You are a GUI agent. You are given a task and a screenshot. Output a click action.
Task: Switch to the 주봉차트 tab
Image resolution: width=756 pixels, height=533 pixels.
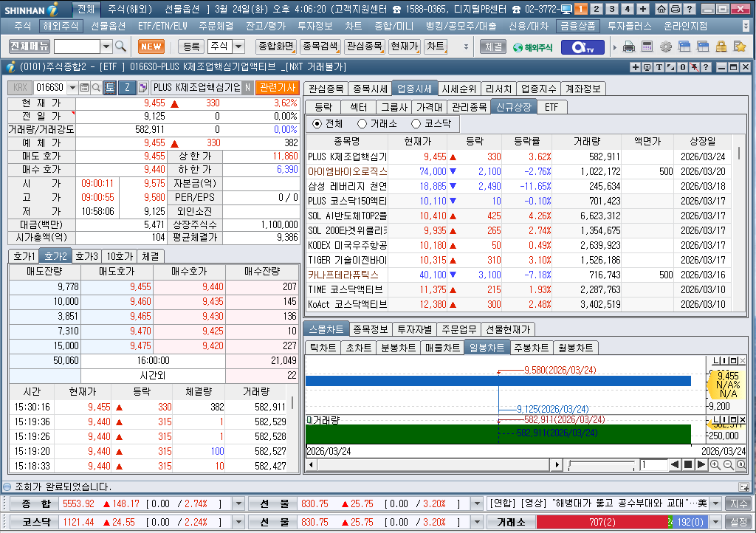(x=532, y=348)
